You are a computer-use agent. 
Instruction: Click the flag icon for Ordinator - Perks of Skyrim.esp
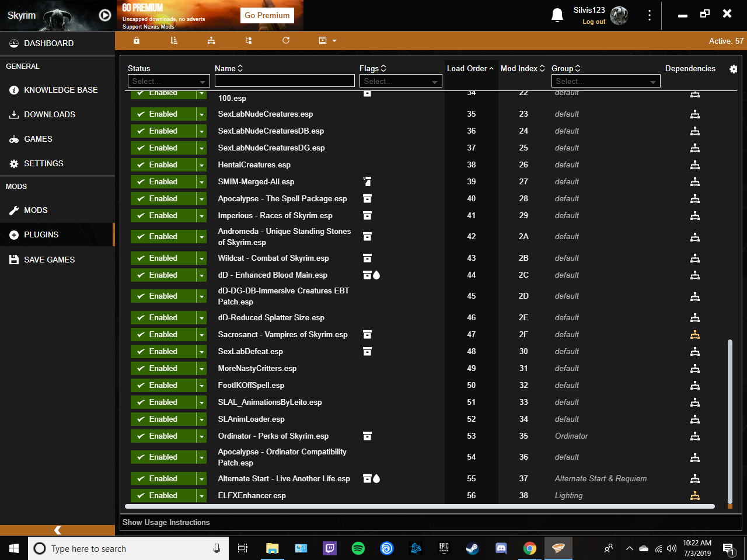(x=368, y=436)
